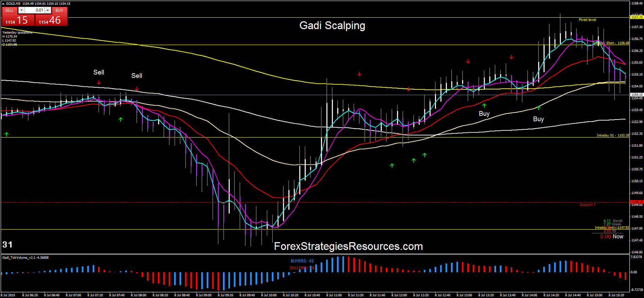Select the 'Intraday S1 - 1152.20' label
The height and width of the screenshot is (298, 644).
click(613, 135)
